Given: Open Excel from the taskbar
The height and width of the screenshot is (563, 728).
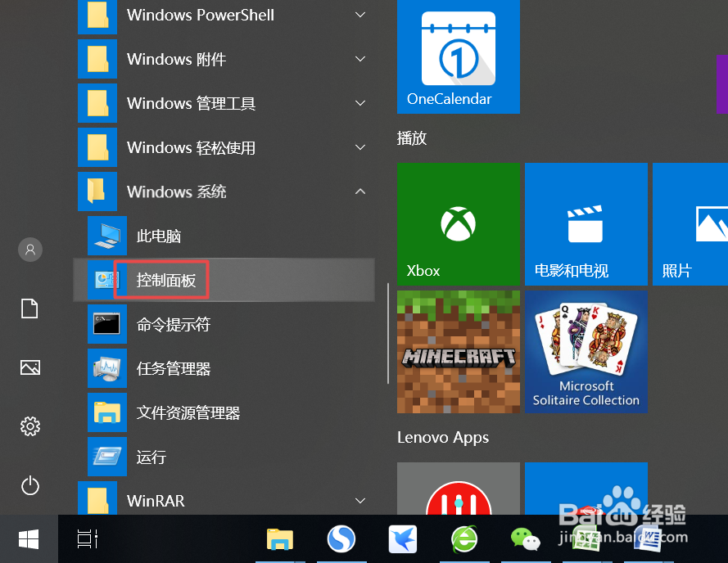Looking at the screenshot, I should pyautogui.click(x=586, y=539).
